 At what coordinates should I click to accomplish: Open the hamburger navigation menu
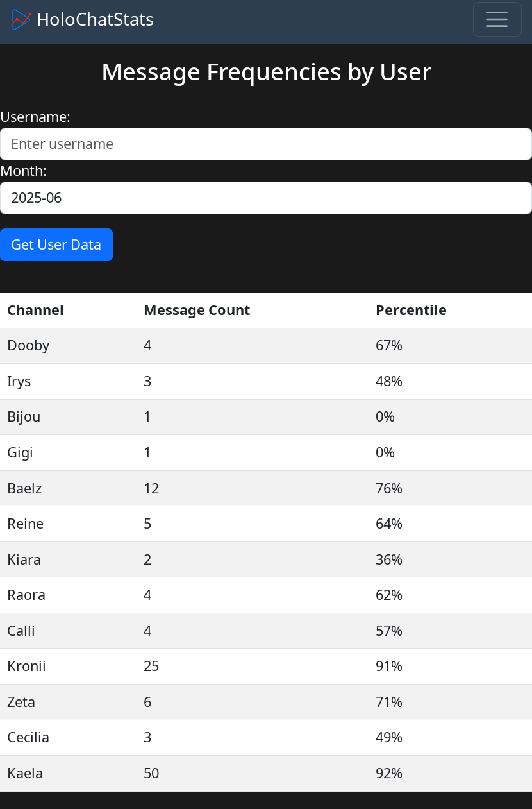(x=497, y=19)
